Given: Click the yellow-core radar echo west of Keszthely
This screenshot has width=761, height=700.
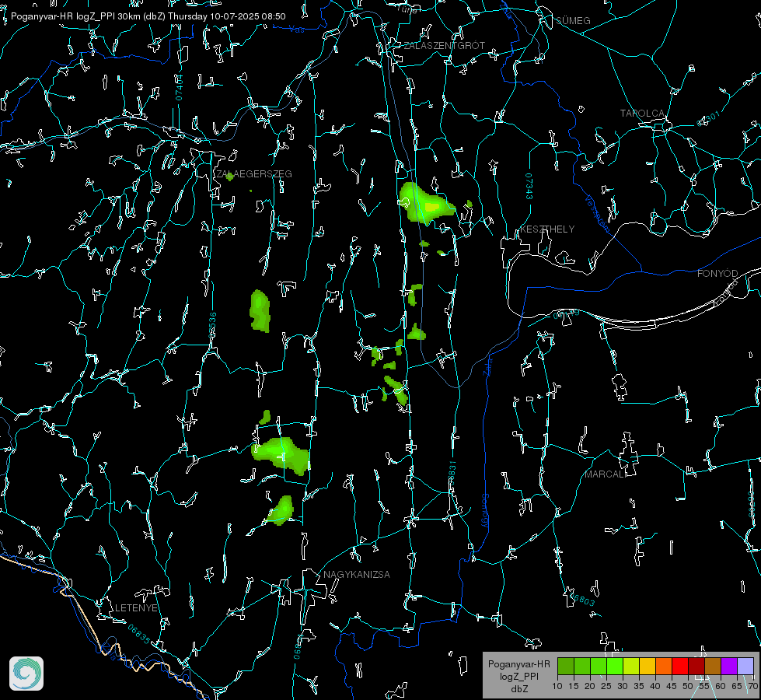Looking at the screenshot, I should (x=426, y=204).
